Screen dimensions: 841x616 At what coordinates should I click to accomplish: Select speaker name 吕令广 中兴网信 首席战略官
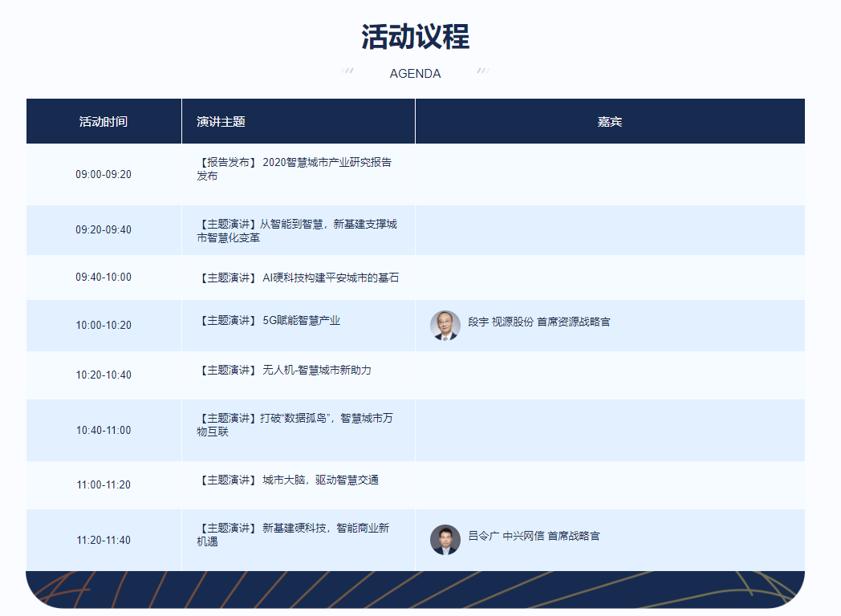click(534, 536)
